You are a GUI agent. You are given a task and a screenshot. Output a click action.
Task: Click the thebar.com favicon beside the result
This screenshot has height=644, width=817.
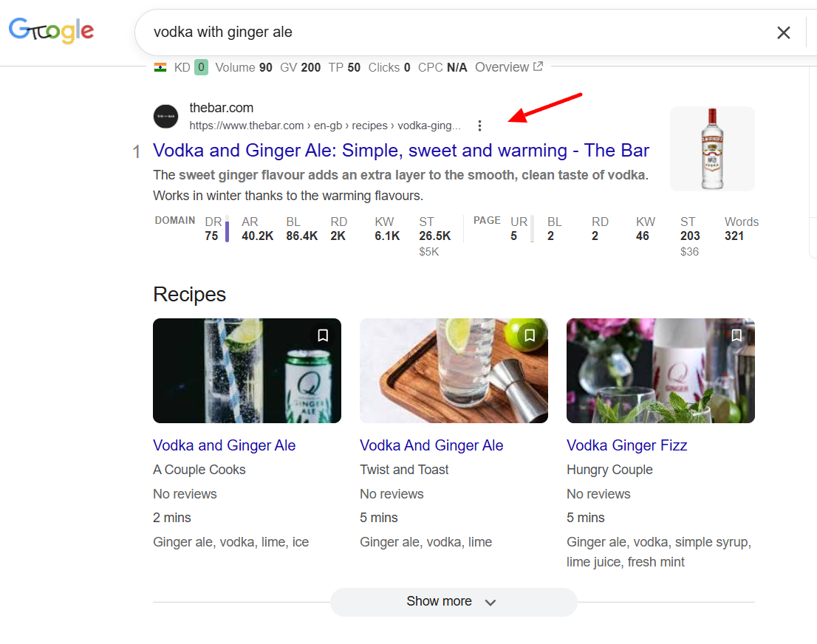pyautogui.click(x=165, y=116)
